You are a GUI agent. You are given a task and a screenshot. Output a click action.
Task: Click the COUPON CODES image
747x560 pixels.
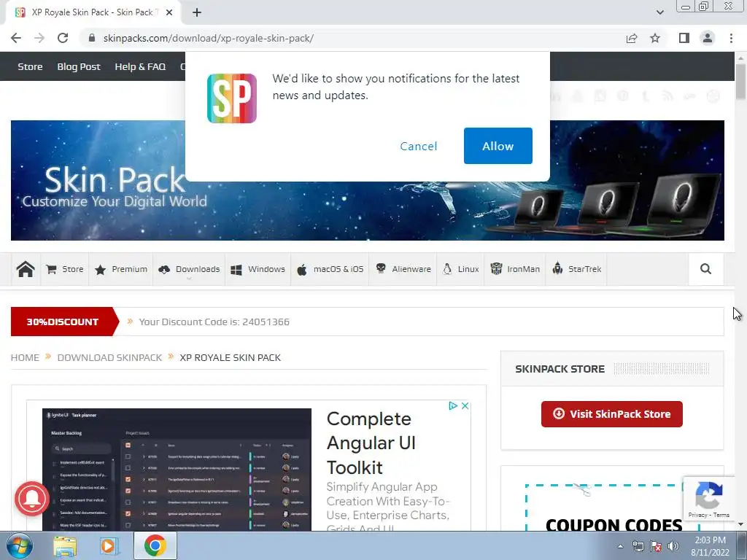(x=613, y=507)
